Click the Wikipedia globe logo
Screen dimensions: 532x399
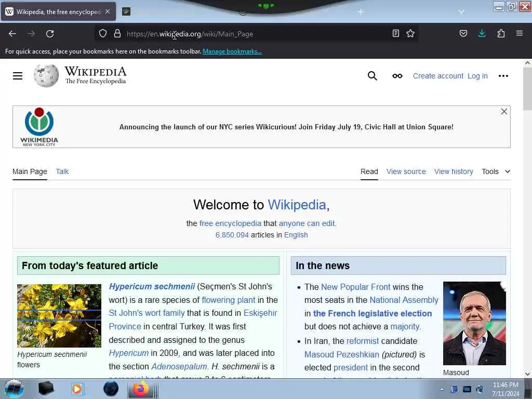point(46,76)
